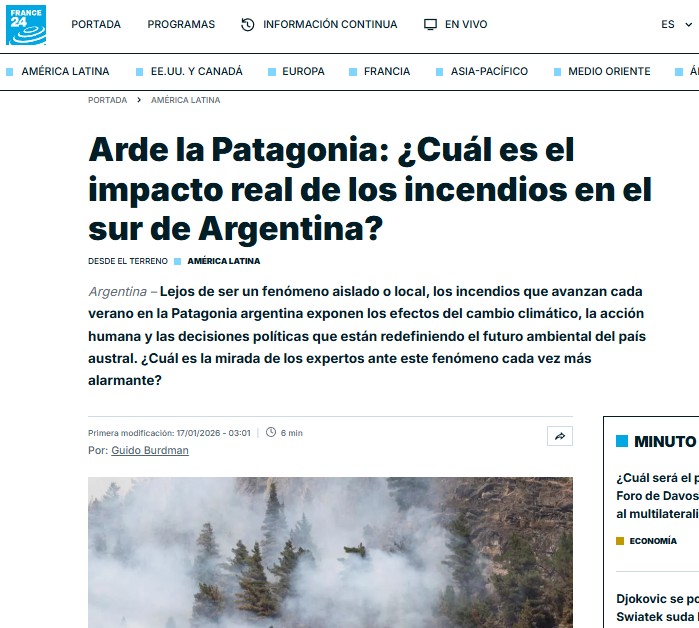Viewport: 699px width, 628px height.
Task: Open the Europa section tab
Action: [x=303, y=71]
